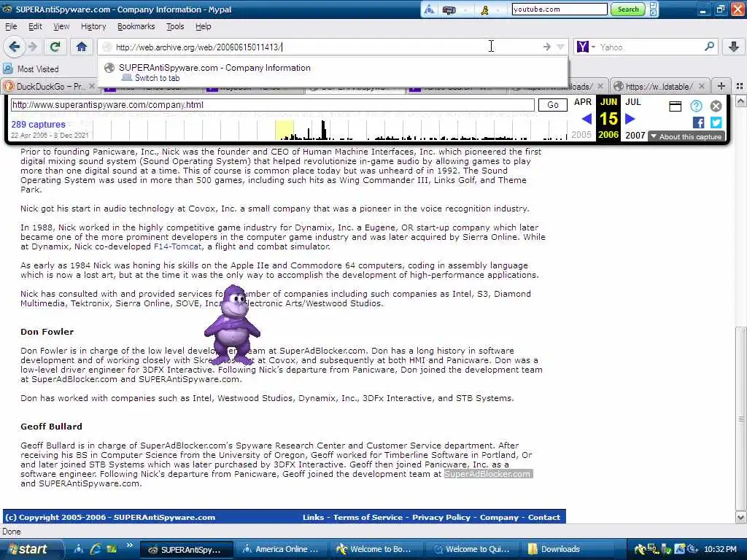The height and width of the screenshot is (560, 747).
Task: Click the purple BonziBuddy gorilla
Action: pyautogui.click(x=232, y=324)
